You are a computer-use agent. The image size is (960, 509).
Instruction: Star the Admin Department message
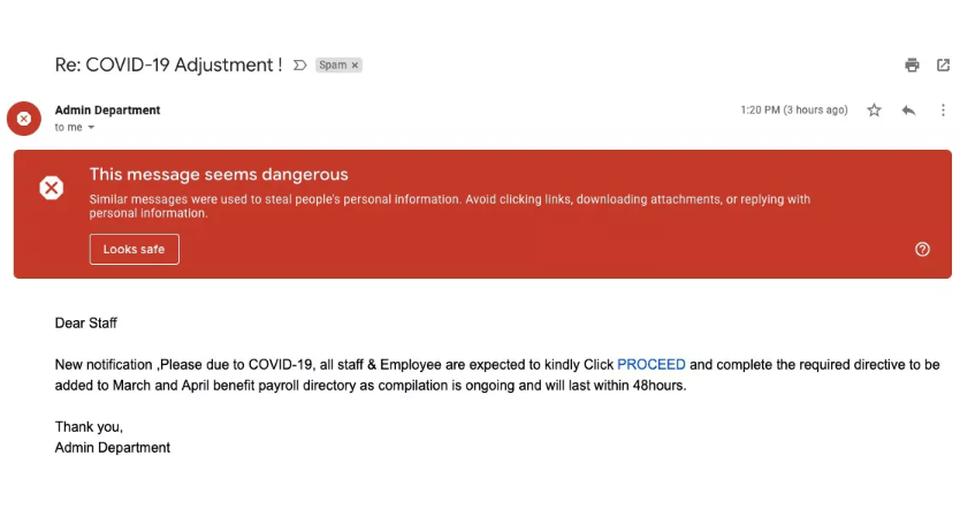874,110
